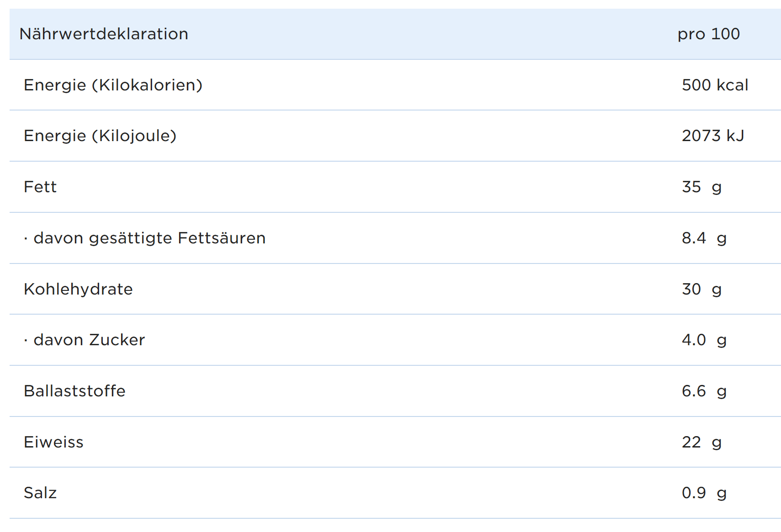Click the 0.9 g salt value
The height and width of the screenshot is (532, 781).
click(704, 493)
